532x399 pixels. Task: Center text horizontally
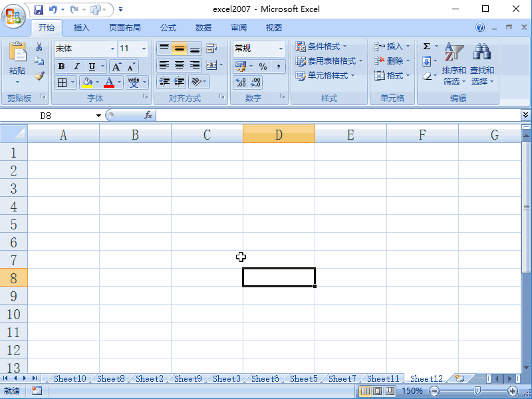click(x=179, y=65)
